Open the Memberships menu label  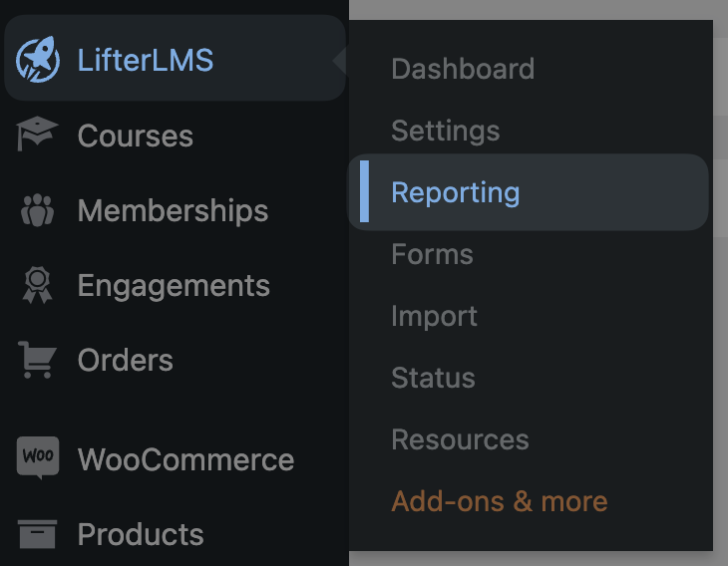pyautogui.click(x=173, y=210)
